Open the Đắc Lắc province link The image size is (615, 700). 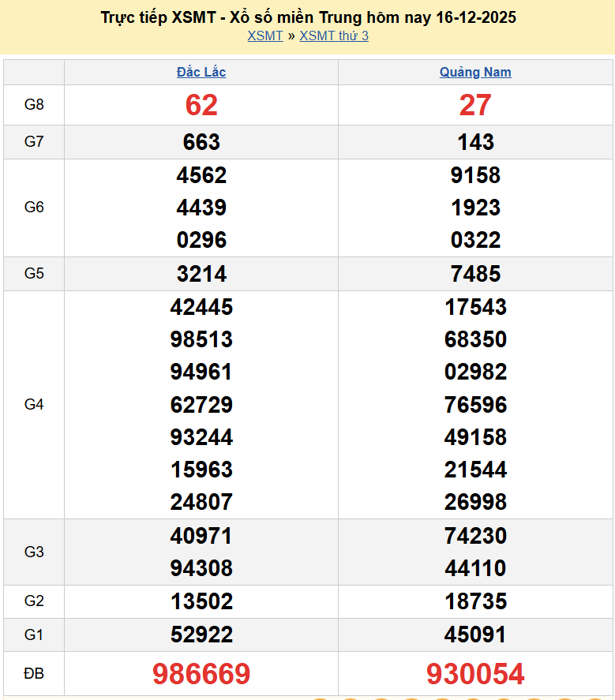(x=201, y=72)
